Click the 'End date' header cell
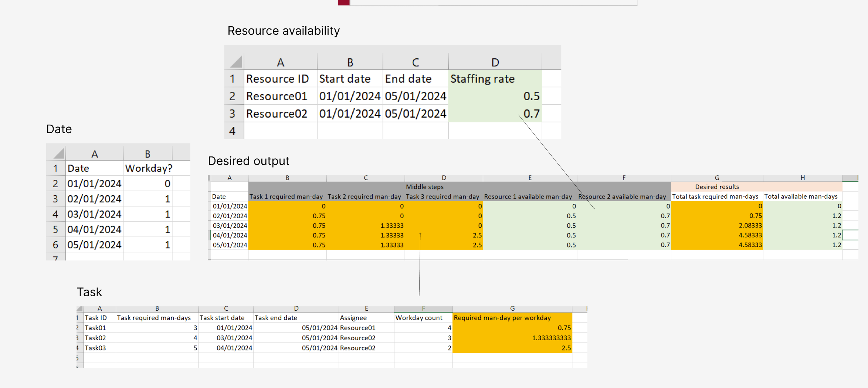 [416, 78]
